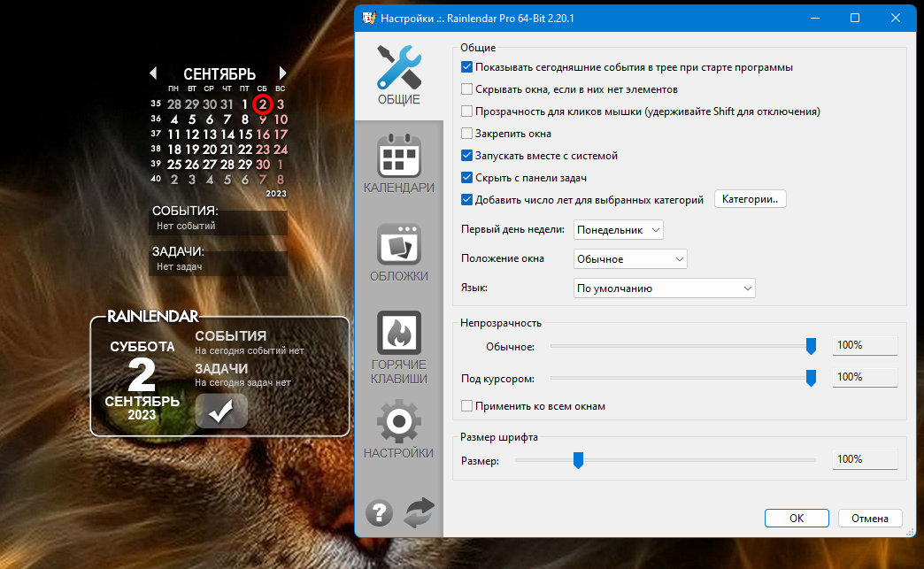Uncheck Запускать вместе с системой
Viewport: 924px width, 569px height.
tap(466, 156)
